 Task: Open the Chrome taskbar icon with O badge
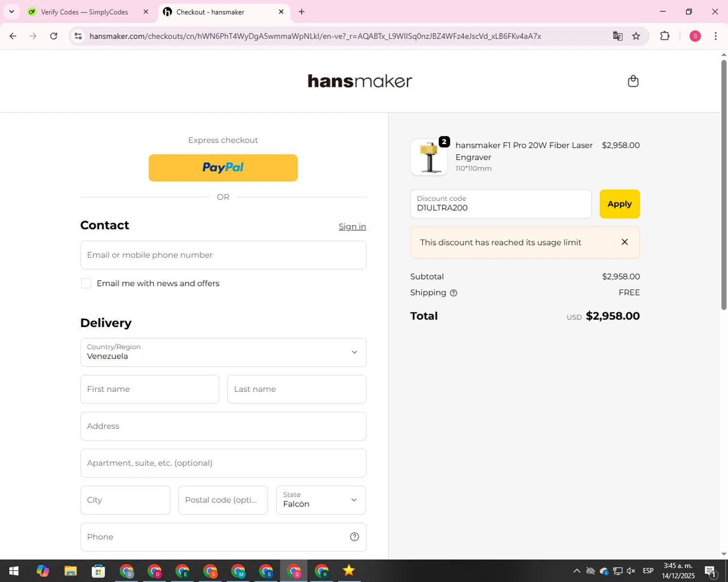[322, 571]
